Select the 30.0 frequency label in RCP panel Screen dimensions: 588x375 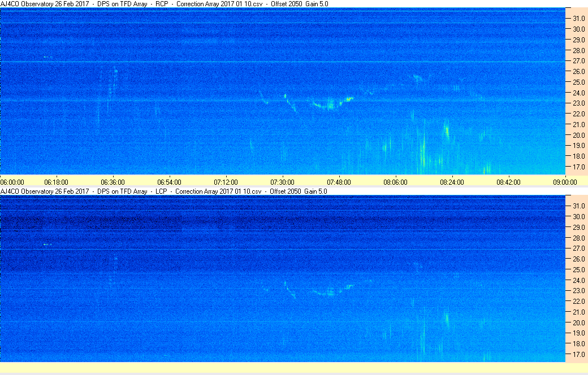pyautogui.click(x=578, y=29)
